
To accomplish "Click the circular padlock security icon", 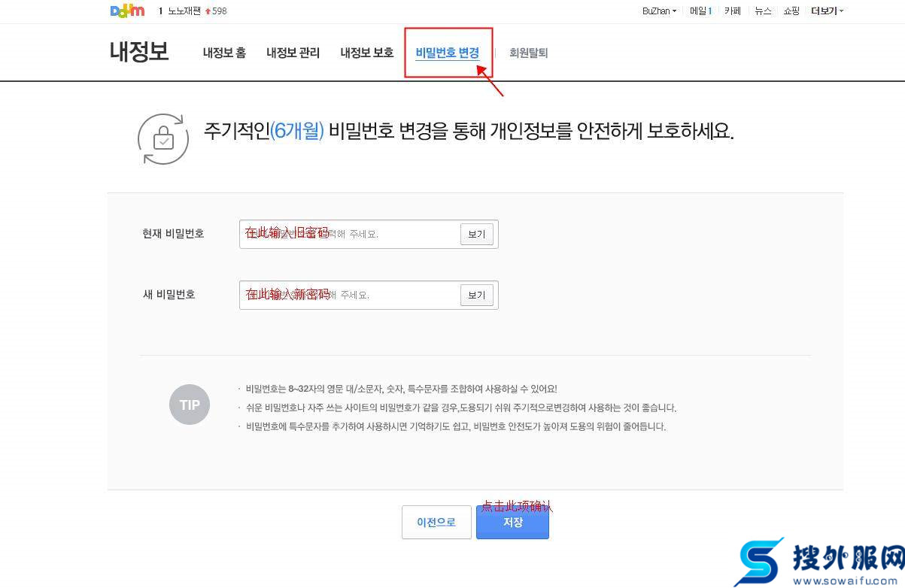I will [163, 139].
